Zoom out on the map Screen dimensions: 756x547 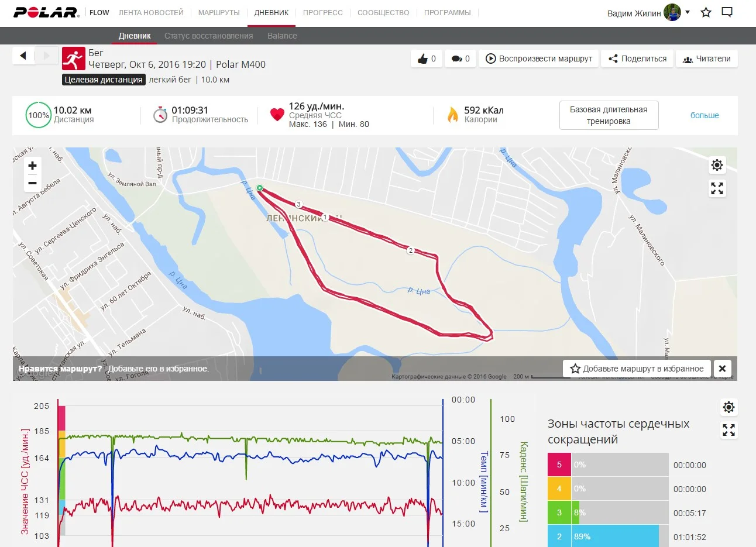[x=33, y=183]
